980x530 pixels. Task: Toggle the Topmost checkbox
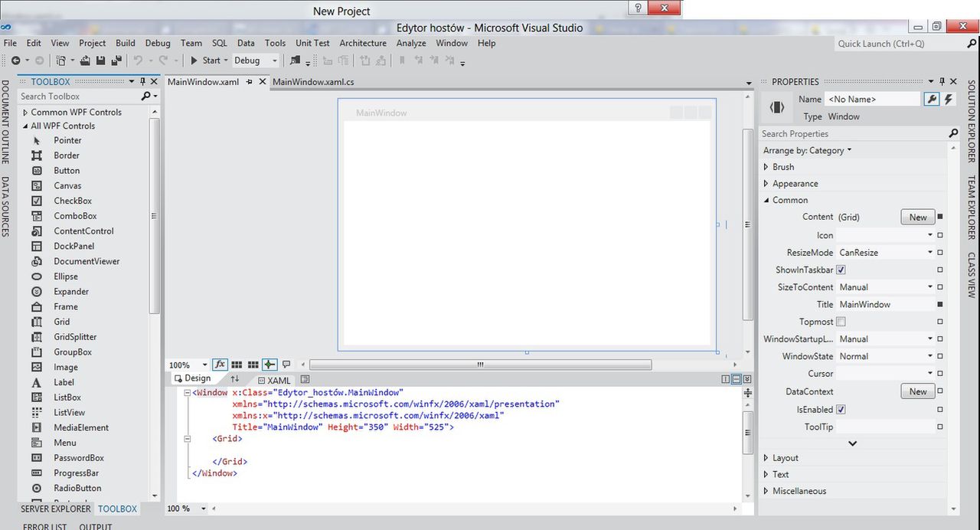(x=841, y=322)
